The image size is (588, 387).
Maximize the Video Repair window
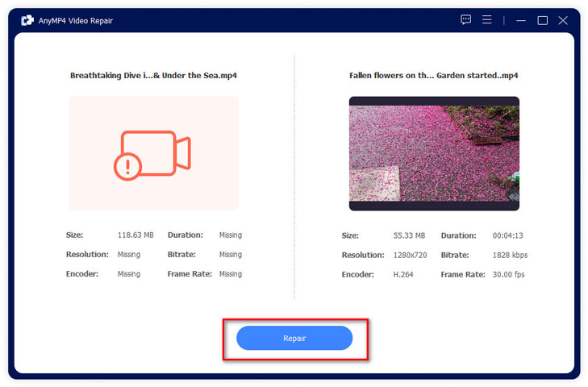coord(542,20)
